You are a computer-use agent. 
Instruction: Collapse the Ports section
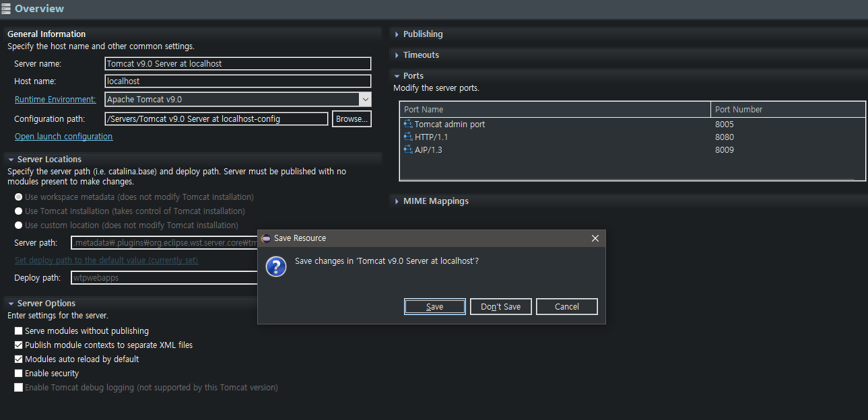tap(397, 76)
